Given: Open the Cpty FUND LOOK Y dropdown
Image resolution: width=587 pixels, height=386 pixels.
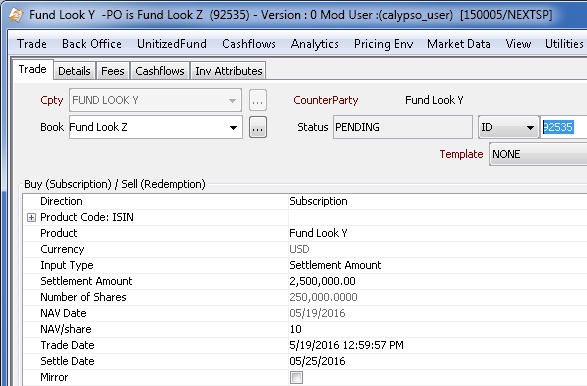Looking at the screenshot, I should (x=155, y=100).
